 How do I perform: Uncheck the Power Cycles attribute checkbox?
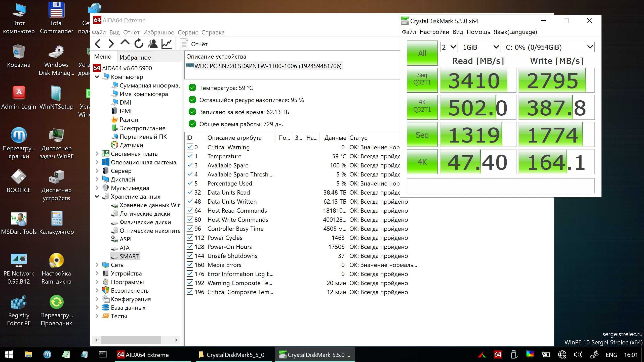pyautogui.click(x=190, y=238)
